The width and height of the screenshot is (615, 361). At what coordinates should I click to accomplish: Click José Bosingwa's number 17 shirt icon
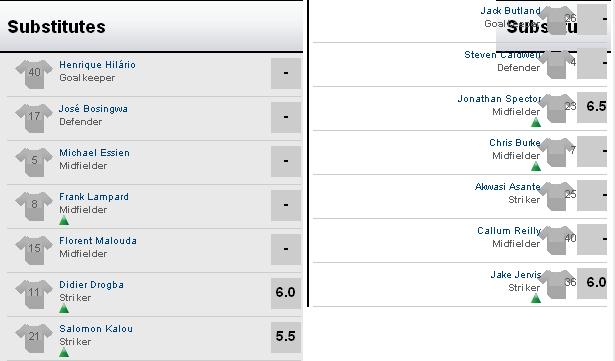coord(34,118)
